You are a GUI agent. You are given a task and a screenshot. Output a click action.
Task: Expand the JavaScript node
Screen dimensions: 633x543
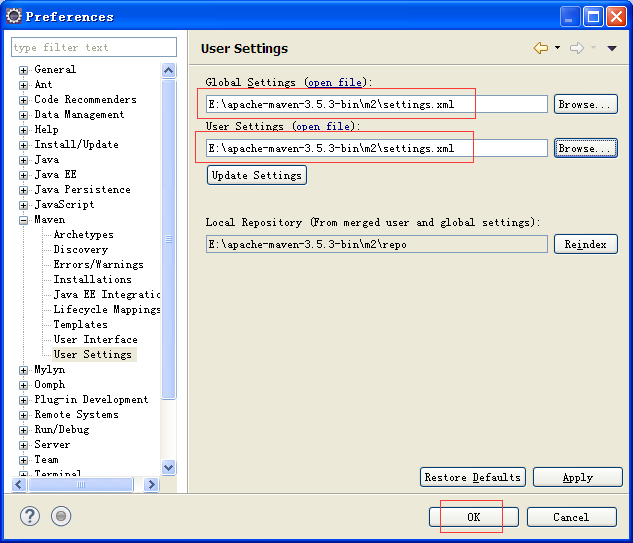coord(23,205)
